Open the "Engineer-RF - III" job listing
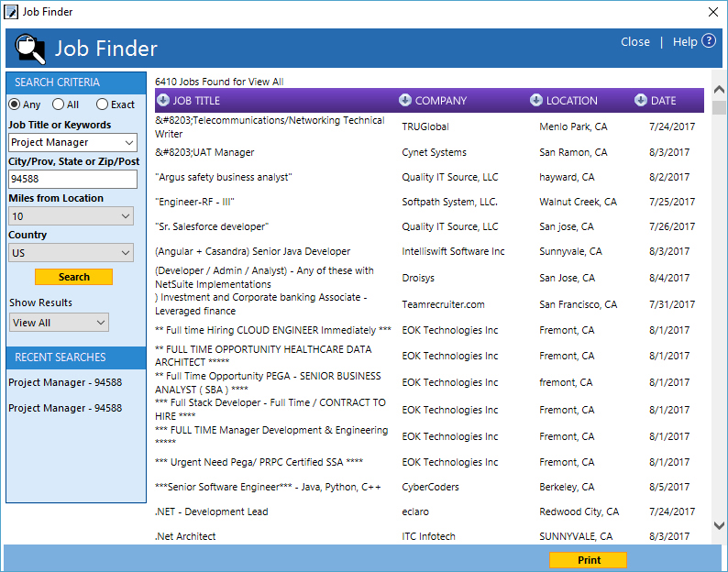 [x=194, y=202]
